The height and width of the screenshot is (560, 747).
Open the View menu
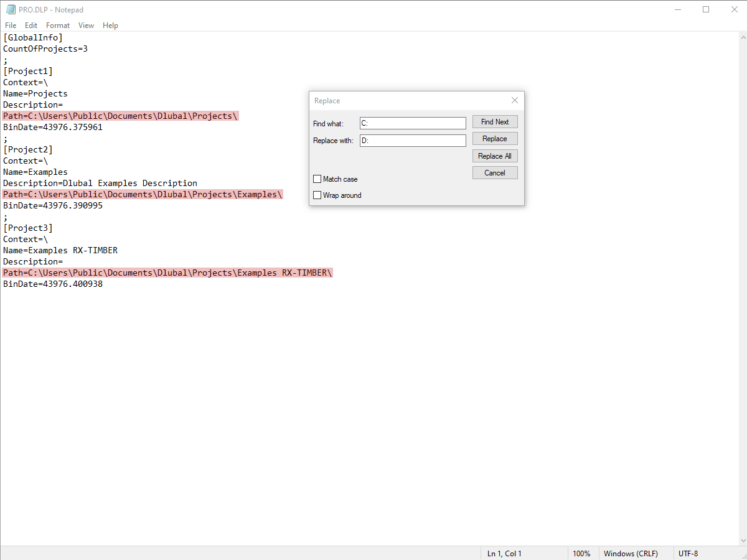point(86,26)
